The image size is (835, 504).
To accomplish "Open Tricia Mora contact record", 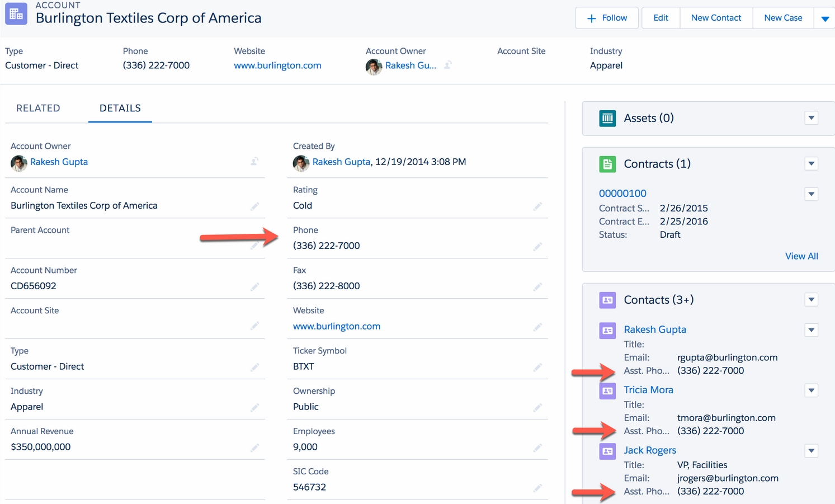I will [x=648, y=390].
